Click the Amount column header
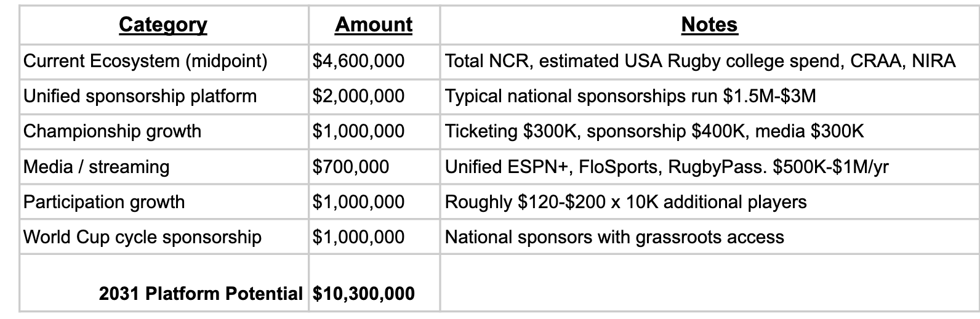The height and width of the screenshot is (319, 980). click(x=374, y=25)
